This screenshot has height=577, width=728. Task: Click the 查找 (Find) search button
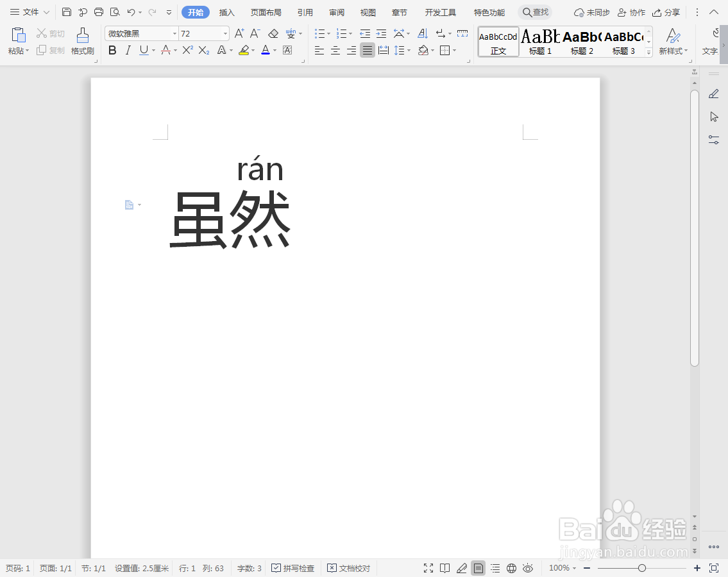[x=536, y=12]
